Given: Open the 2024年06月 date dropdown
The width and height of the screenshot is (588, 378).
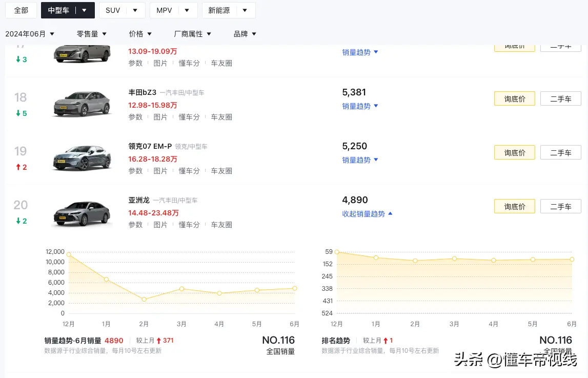Looking at the screenshot, I should tap(30, 34).
